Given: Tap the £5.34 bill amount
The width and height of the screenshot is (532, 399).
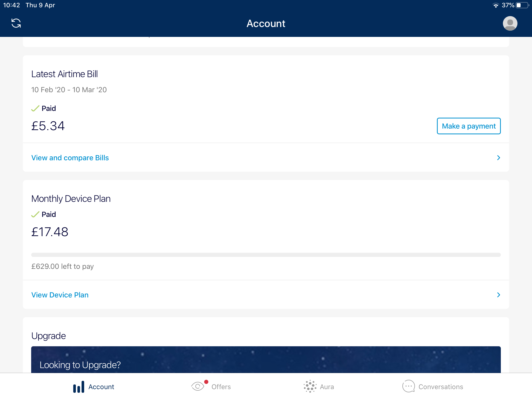Looking at the screenshot, I should pos(48,126).
